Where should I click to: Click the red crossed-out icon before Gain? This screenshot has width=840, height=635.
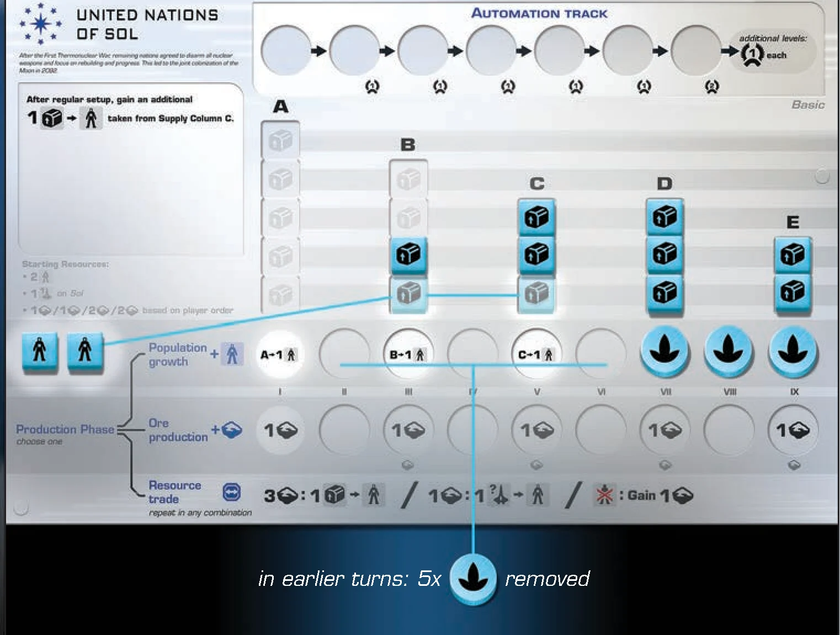tap(604, 495)
